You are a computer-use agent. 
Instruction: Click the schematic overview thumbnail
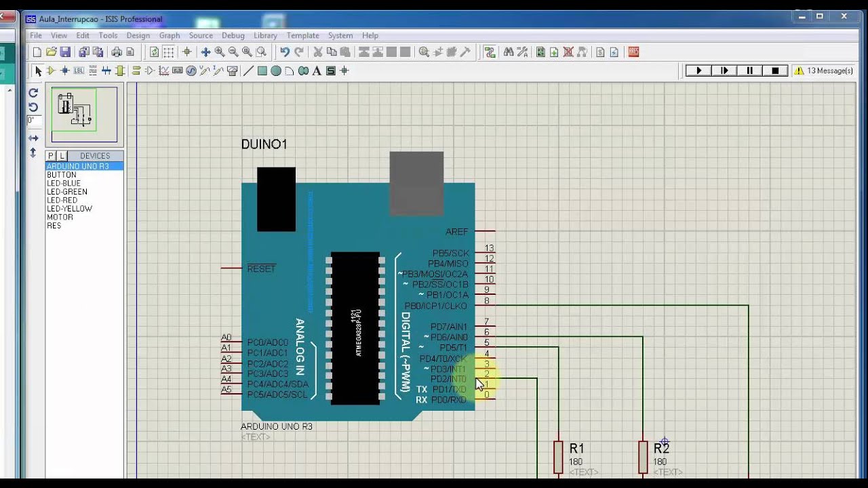tap(84, 115)
